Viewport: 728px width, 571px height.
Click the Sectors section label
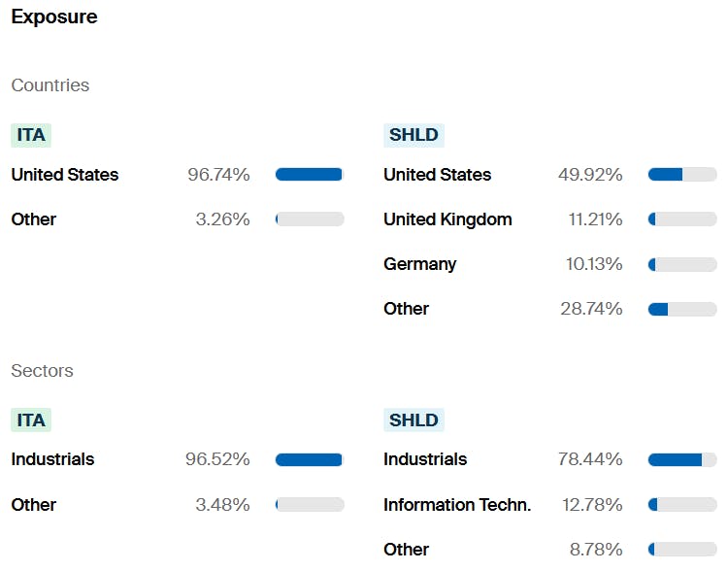coord(42,371)
